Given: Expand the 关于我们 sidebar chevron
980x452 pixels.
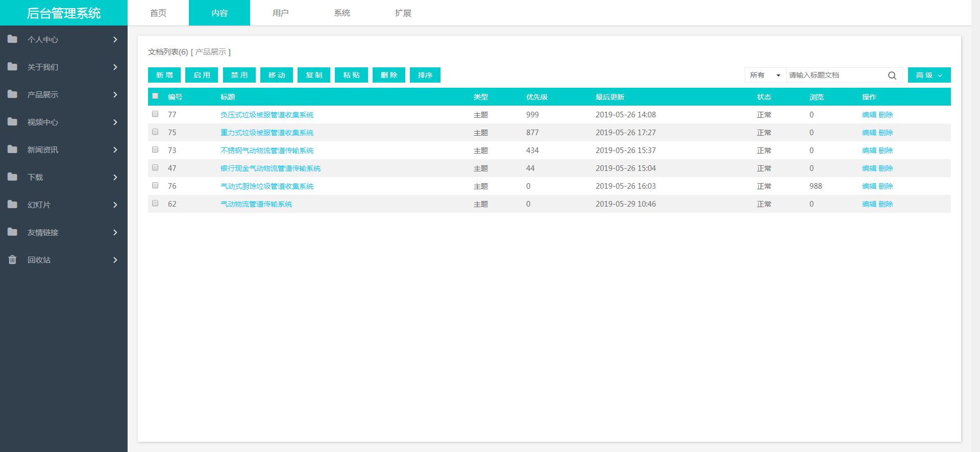Looking at the screenshot, I should tap(115, 67).
